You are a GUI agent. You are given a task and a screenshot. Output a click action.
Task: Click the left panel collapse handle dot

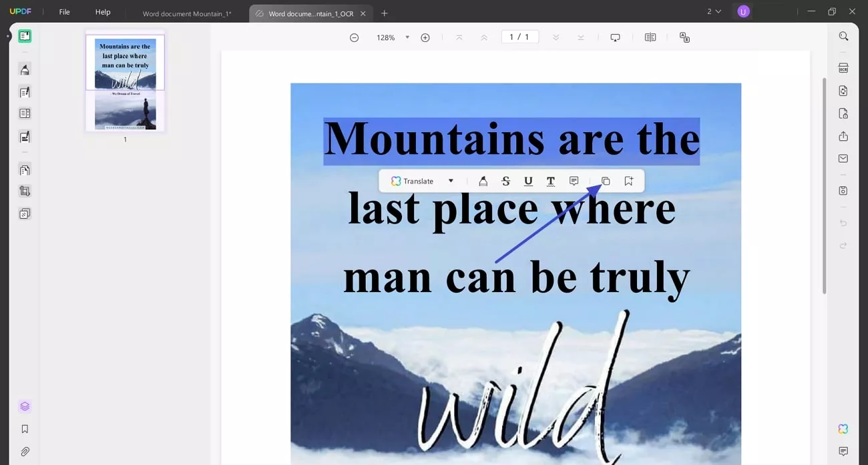coord(9,36)
